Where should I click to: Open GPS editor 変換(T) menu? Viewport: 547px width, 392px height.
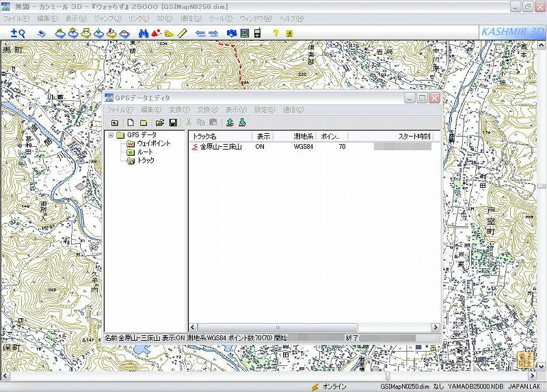tap(179, 109)
